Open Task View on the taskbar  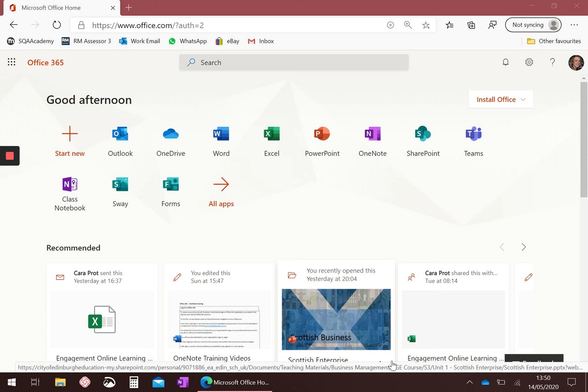(x=35, y=382)
